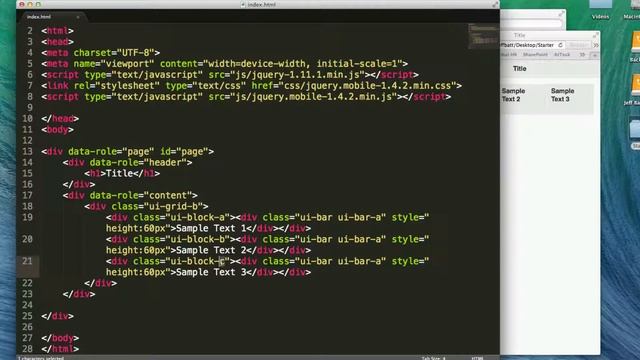This screenshot has height=360, width=640.
Task: Click the Title h1 text on line 15
Action: click(x=119, y=173)
